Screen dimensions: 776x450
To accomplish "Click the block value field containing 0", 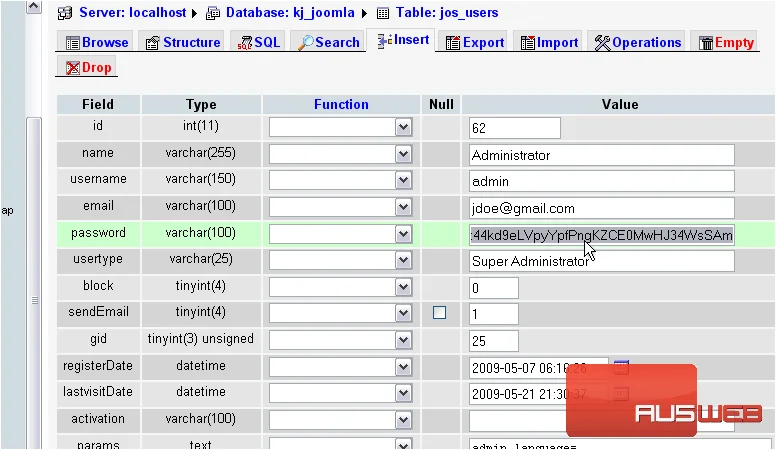I will 494,288.
